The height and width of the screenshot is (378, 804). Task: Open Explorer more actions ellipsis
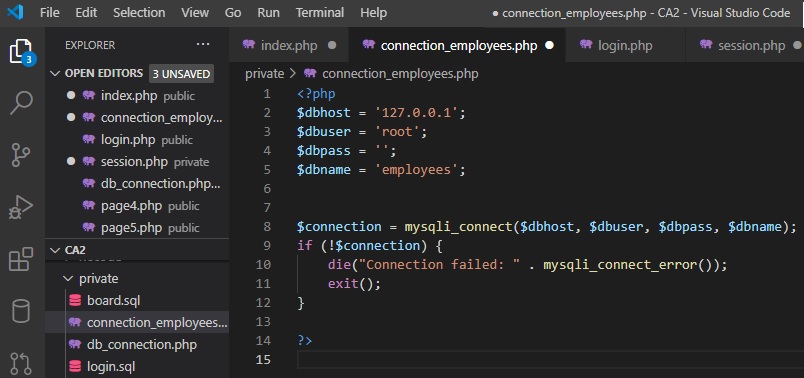[203, 45]
